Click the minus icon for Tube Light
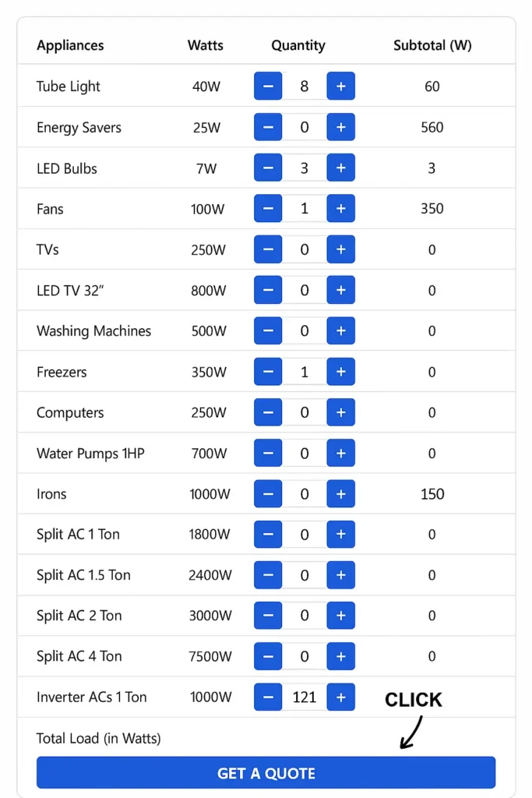532x798 pixels. coord(268,86)
